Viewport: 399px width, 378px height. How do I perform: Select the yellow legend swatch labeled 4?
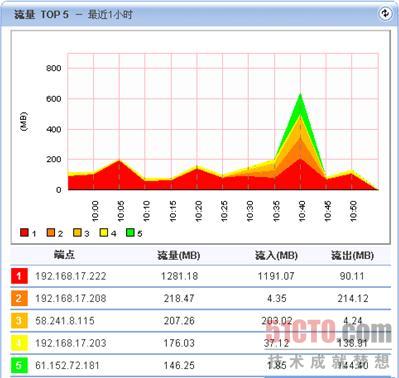tap(104, 232)
